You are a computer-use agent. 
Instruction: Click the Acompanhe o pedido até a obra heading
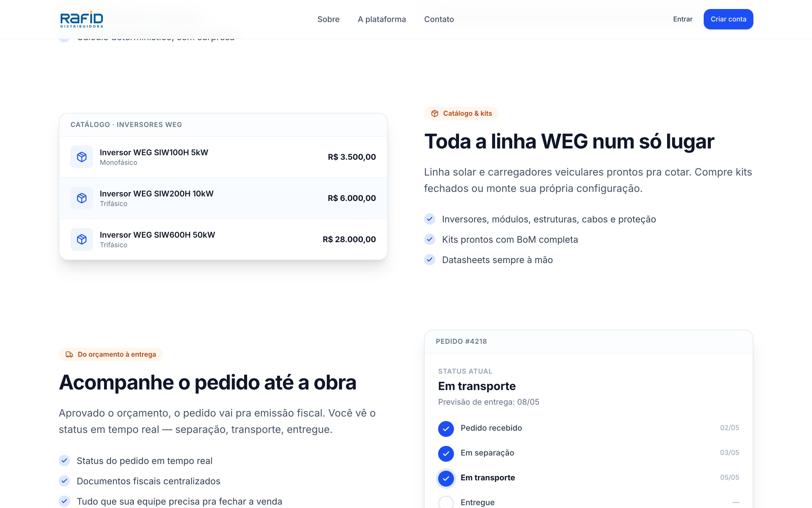[207, 382]
